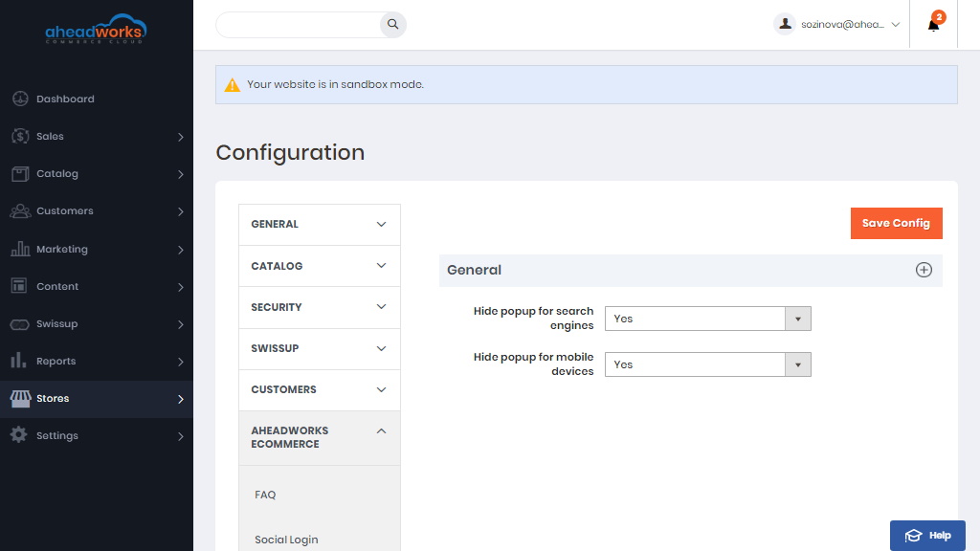Click the Stores storefront icon
This screenshot has height=551, width=980.
[x=20, y=399]
